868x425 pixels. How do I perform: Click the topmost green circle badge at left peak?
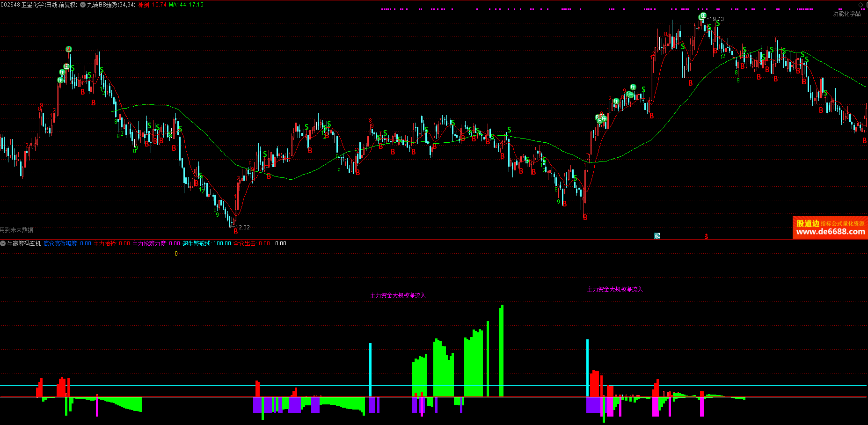click(x=69, y=49)
